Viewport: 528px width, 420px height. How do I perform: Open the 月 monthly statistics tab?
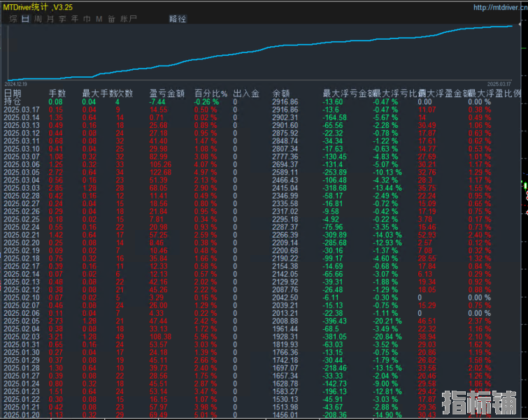(50, 19)
